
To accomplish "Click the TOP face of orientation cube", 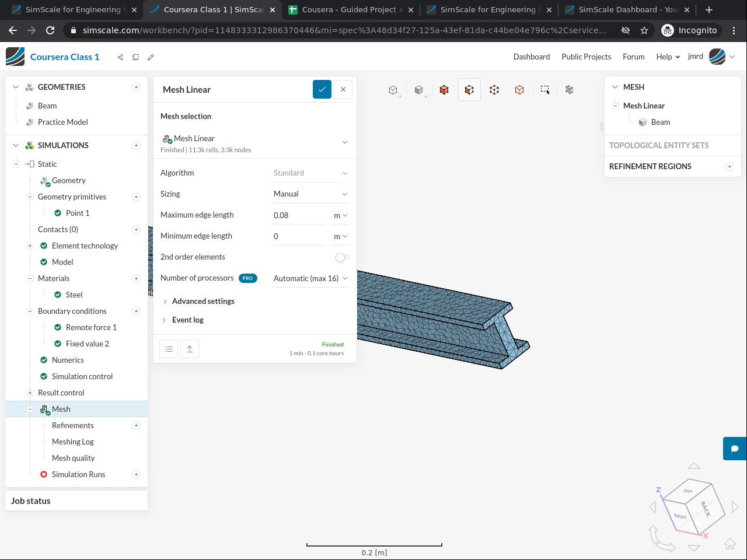I will (688, 491).
